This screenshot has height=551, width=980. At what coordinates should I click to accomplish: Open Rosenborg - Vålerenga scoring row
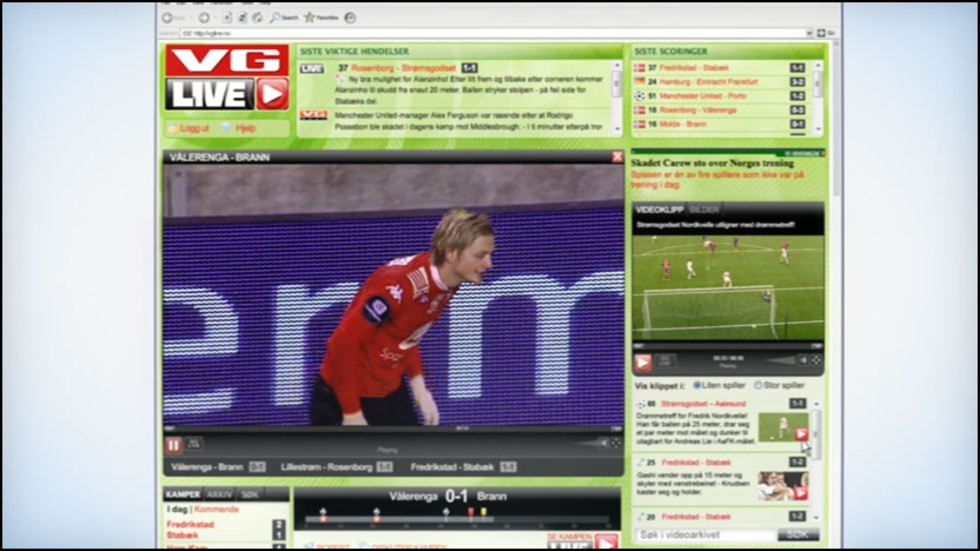pos(698,110)
